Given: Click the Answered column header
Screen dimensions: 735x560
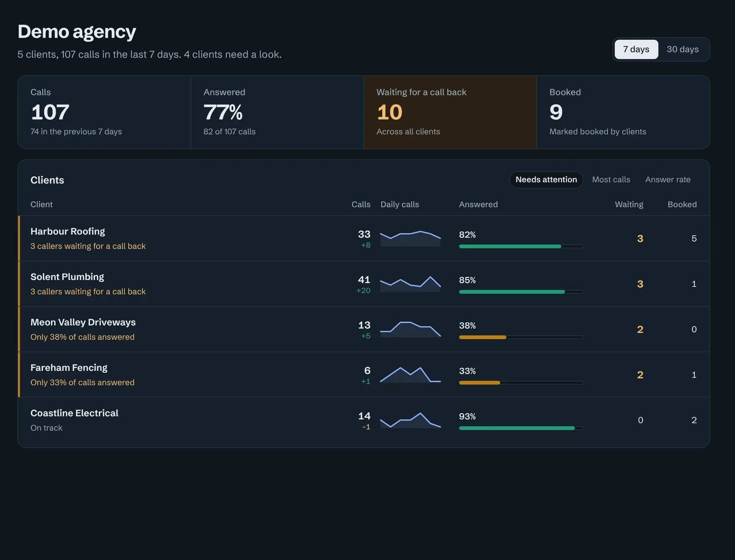Looking at the screenshot, I should (478, 204).
